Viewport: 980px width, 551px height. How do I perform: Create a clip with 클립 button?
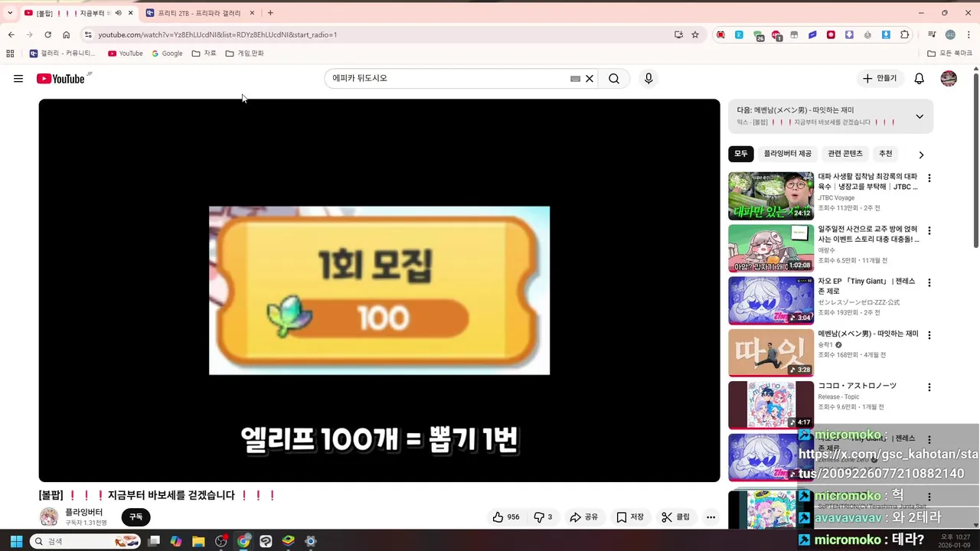(x=676, y=517)
